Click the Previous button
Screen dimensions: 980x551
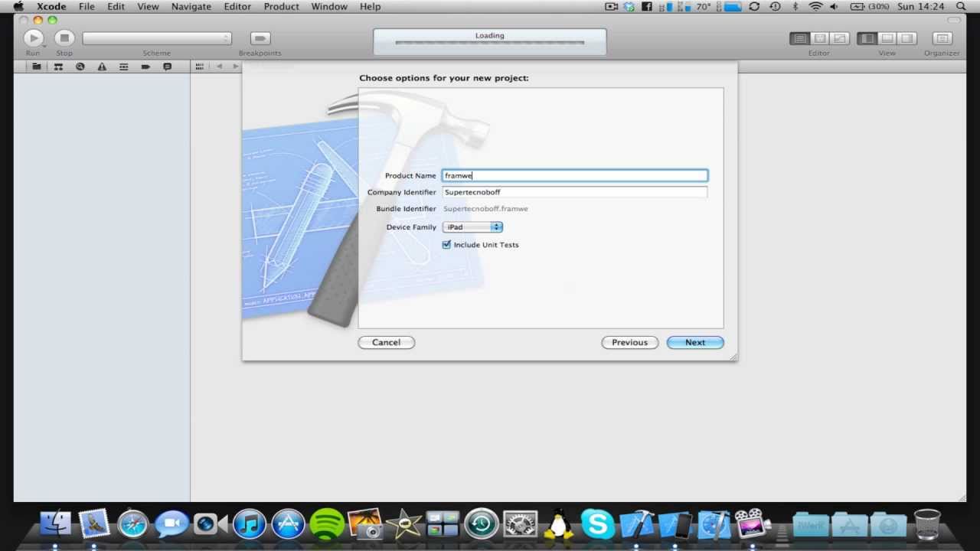pos(629,343)
